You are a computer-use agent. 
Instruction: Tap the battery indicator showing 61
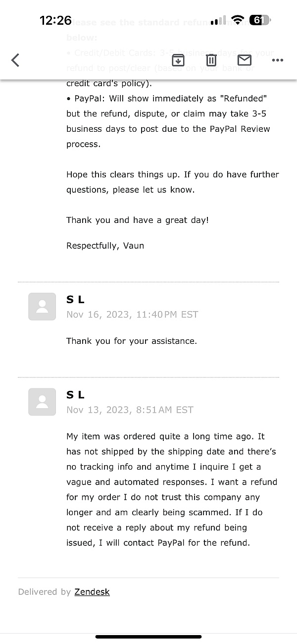(x=260, y=20)
